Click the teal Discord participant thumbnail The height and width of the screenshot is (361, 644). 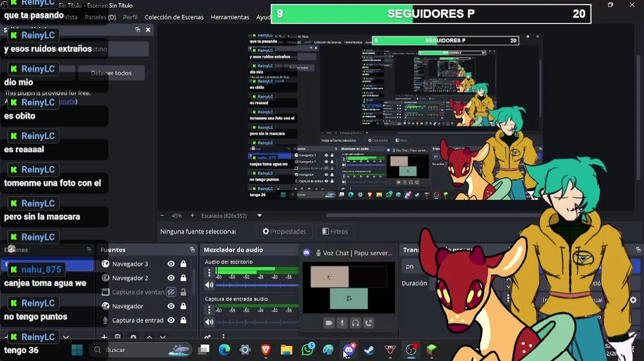[x=349, y=298]
